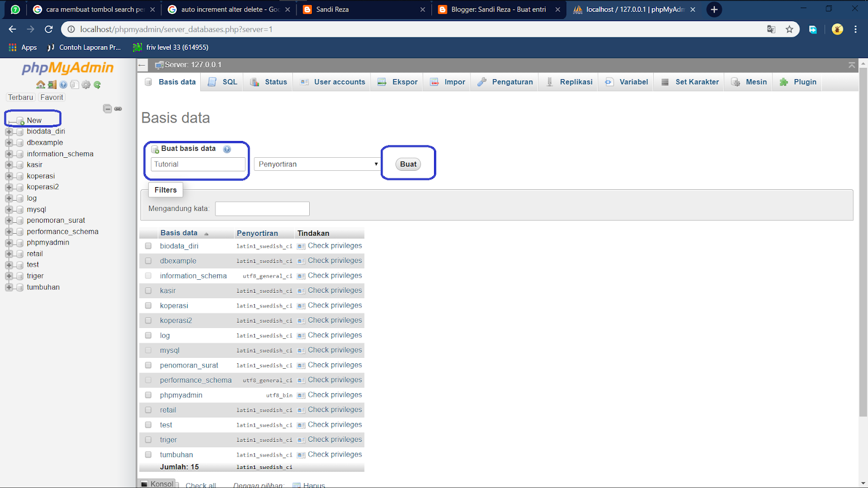Open phpMyAdmin documentation via question mark icon
Viewport: 868px width, 488px height.
[63, 85]
